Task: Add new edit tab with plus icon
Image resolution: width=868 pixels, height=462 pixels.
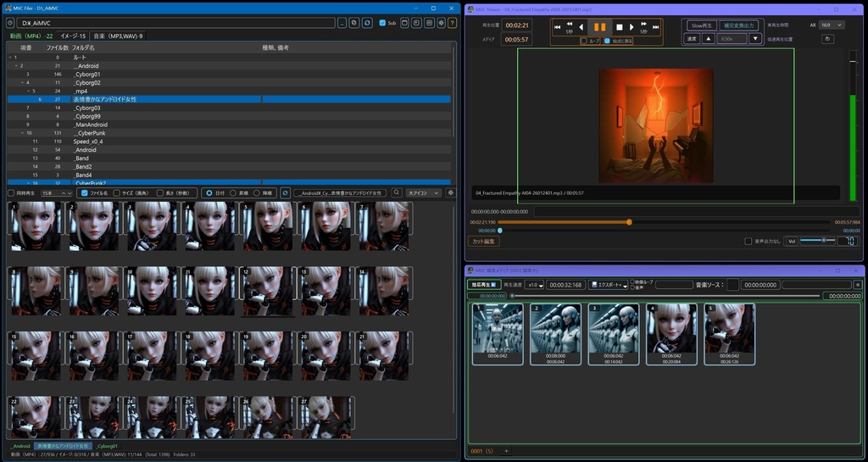Action: pyautogui.click(x=505, y=451)
